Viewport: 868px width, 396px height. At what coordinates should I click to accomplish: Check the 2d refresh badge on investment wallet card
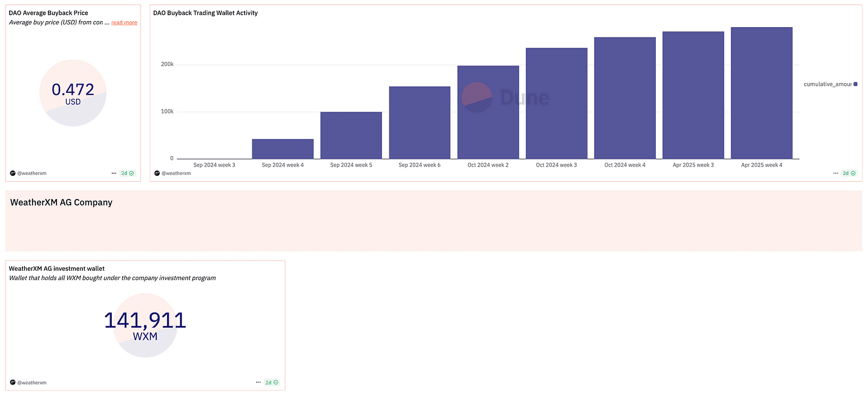pos(272,382)
